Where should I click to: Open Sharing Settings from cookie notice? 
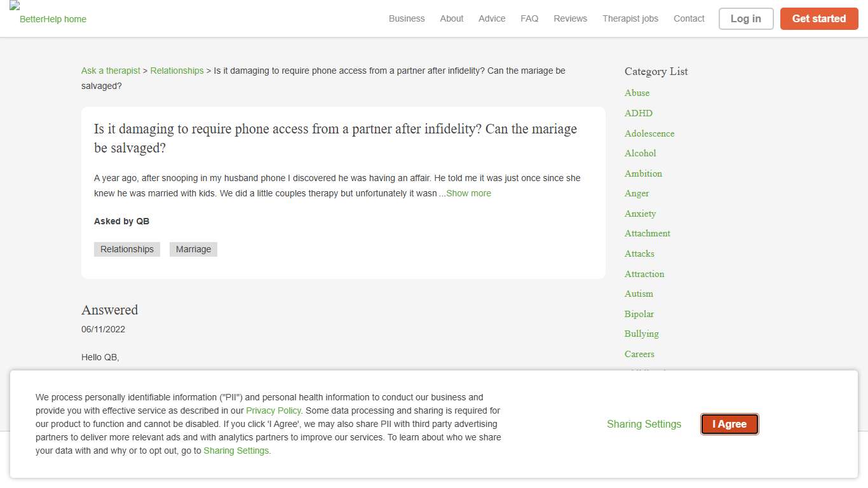coord(644,424)
